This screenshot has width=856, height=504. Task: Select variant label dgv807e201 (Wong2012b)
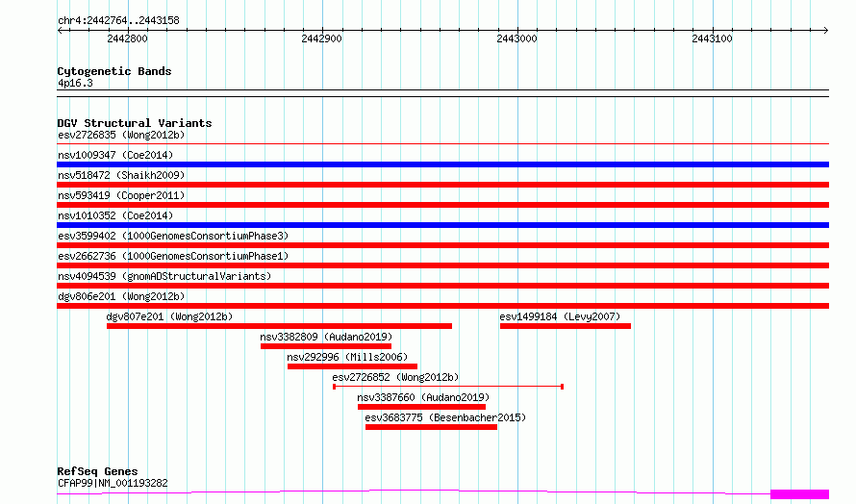point(169,316)
